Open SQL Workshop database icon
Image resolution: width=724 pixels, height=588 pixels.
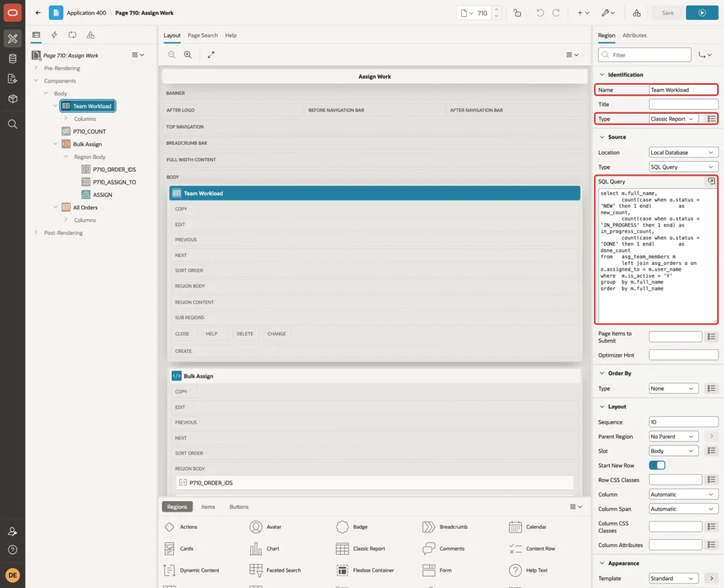pyautogui.click(x=13, y=59)
